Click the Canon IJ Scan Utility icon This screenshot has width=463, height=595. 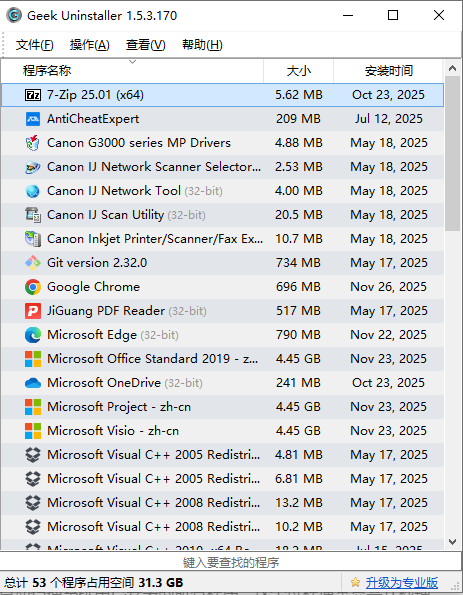[33, 215]
